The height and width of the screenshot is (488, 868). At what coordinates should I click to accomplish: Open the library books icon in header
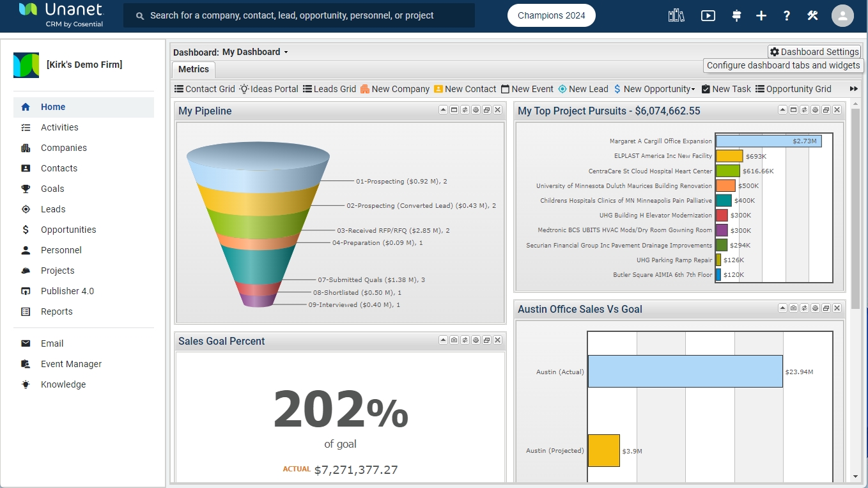tap(676, 16)
